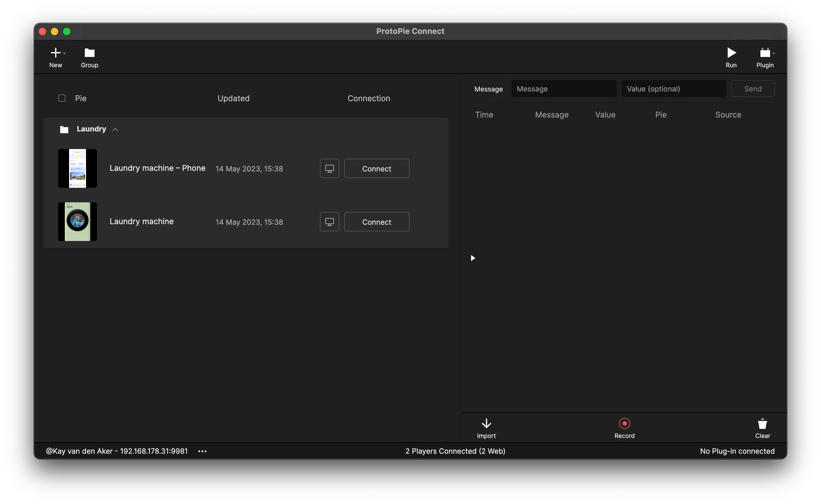
Task: Start recording with the Record icon
Action: [624, 424]
